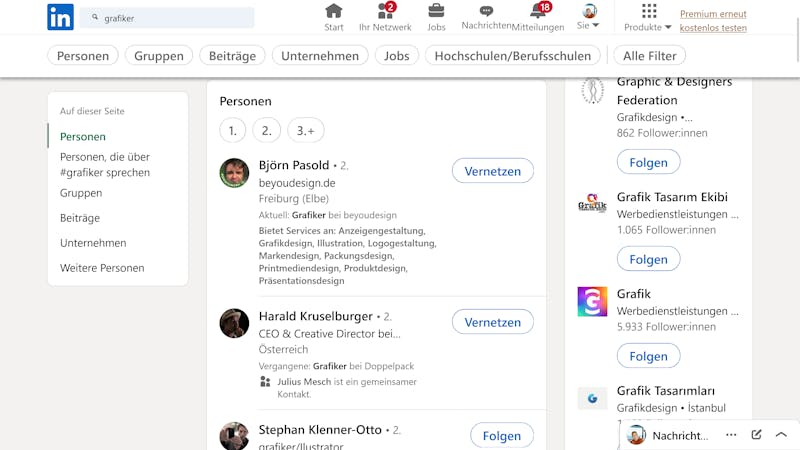Follow Grafik Tasarım Ekibi

click(x=648, y=259)
